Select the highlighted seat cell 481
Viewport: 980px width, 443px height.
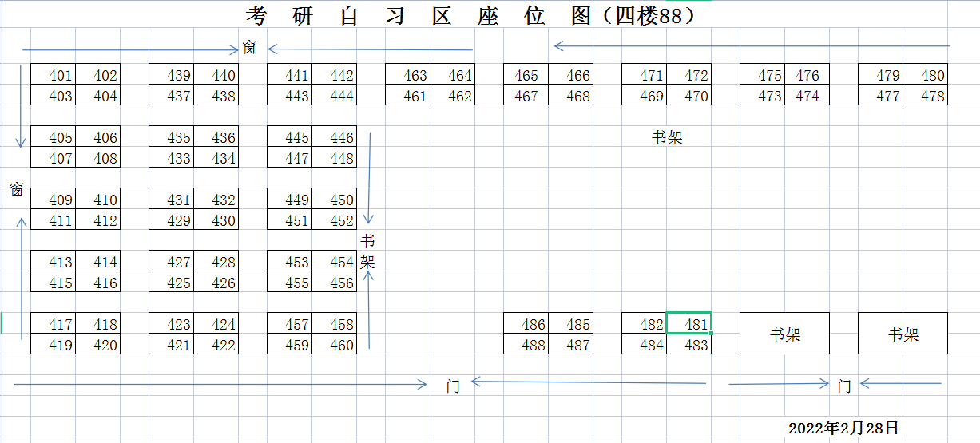688,323
